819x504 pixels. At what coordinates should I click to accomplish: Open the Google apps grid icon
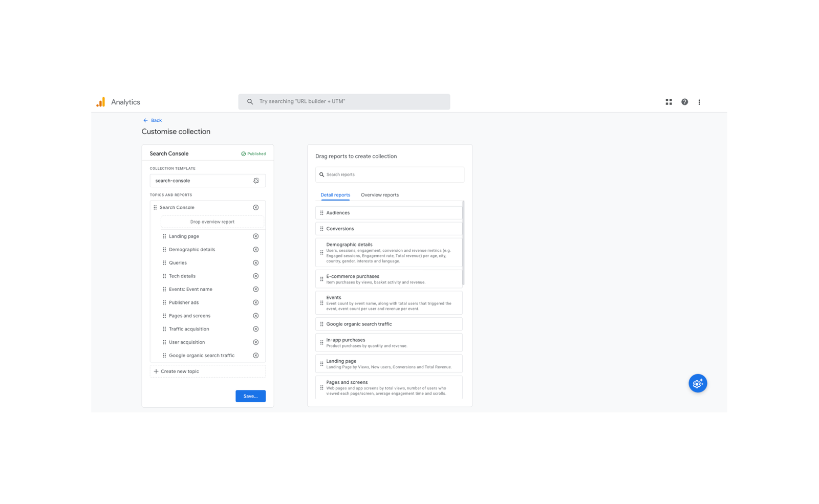[x=669, y=102]
